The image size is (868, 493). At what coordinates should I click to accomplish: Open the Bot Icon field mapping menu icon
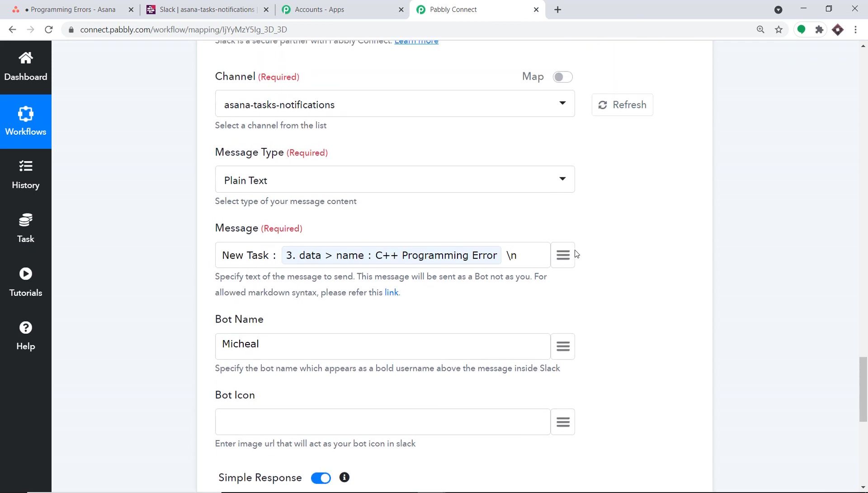click(563, 422)
